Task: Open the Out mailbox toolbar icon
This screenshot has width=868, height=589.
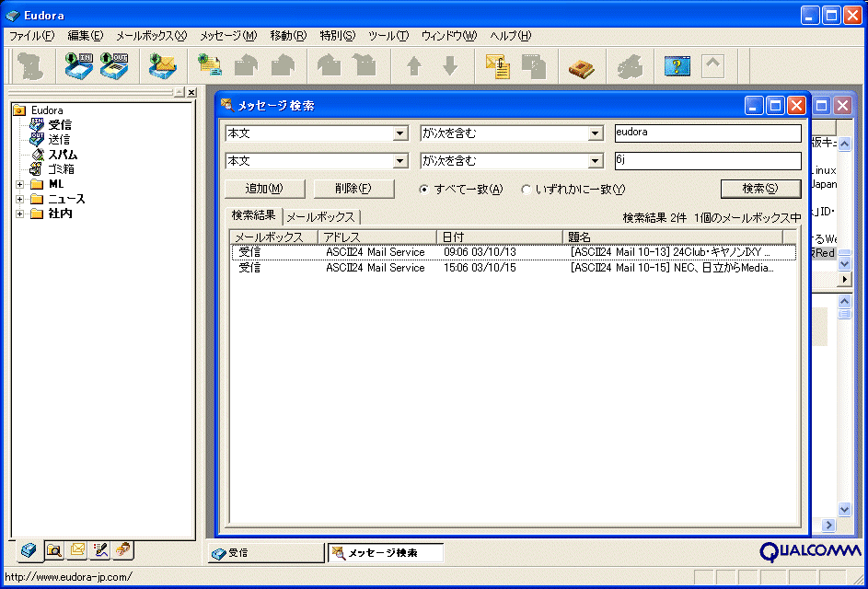Action: coord(114,66)
